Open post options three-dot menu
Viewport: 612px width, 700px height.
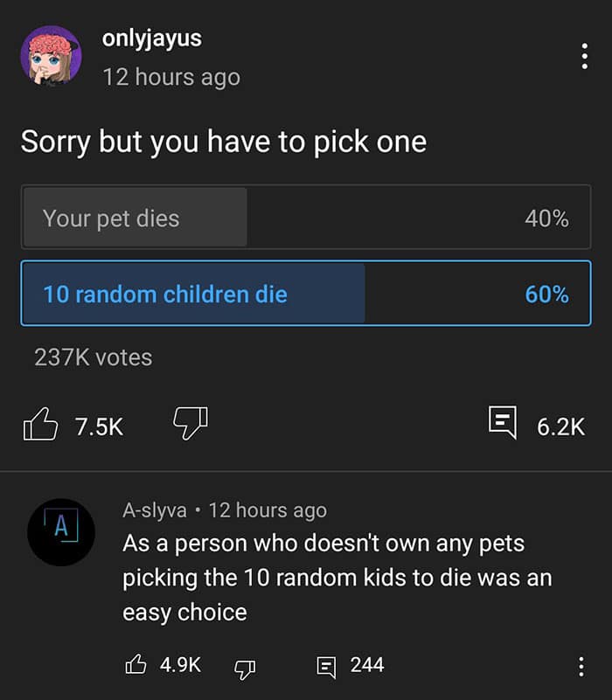tap(584, 56)
